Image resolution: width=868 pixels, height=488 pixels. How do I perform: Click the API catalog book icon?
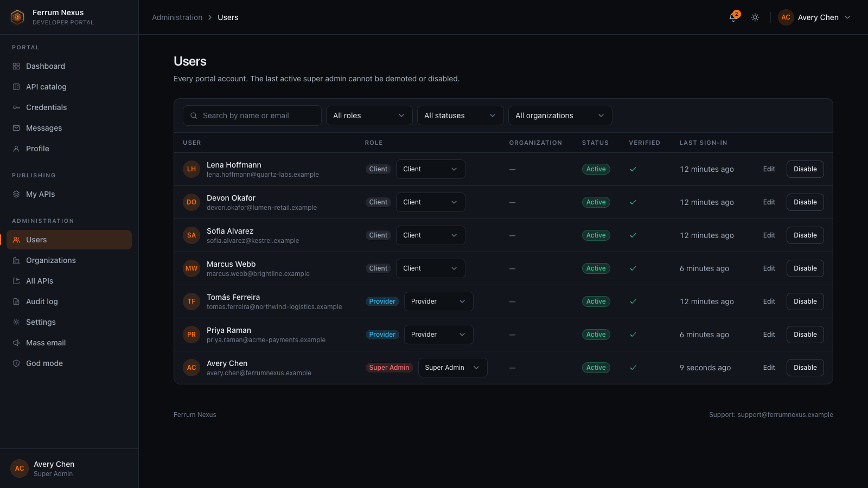pyautogui.click(x=16, y=87)
